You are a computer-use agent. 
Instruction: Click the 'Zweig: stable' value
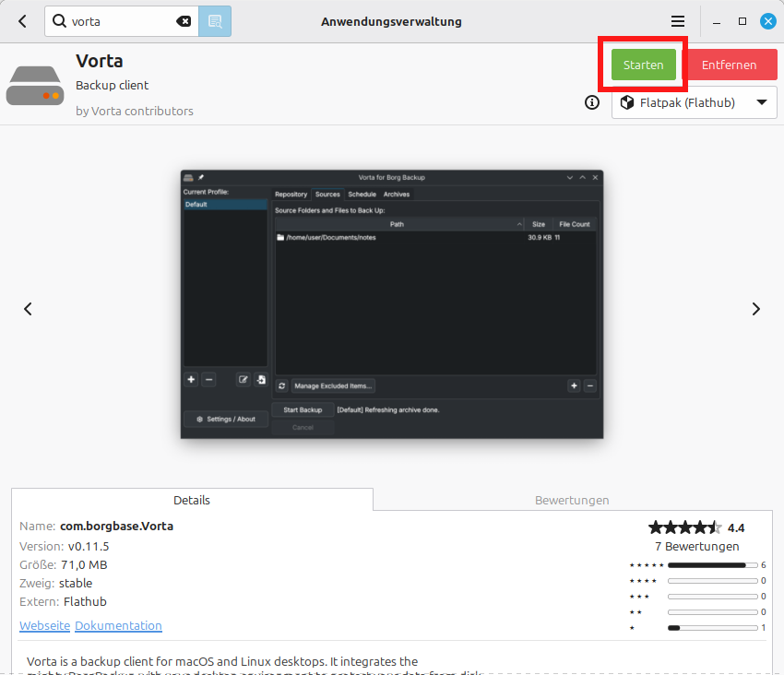pyautogui.click(x=76, y=583)
